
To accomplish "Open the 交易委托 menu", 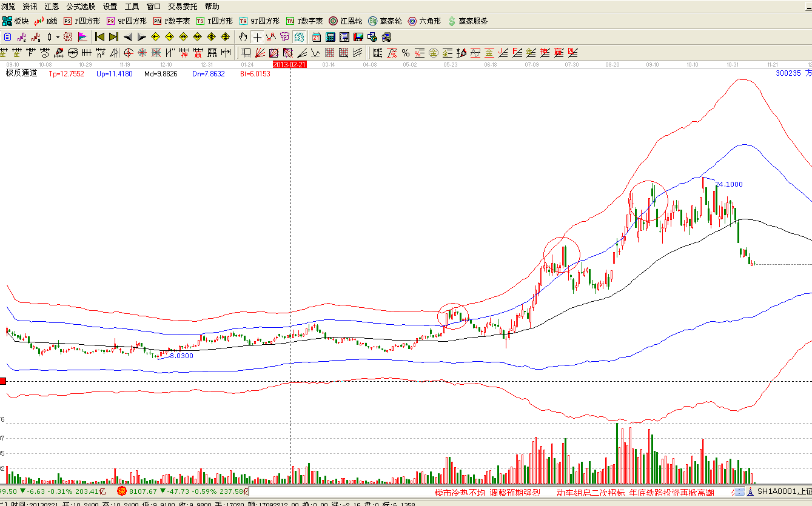I will click(183, 7).
